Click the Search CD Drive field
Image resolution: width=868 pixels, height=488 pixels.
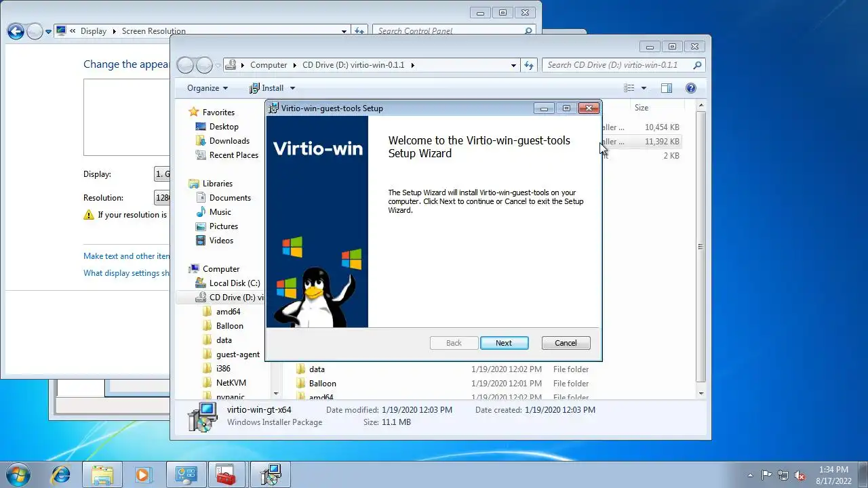point(623,65)
